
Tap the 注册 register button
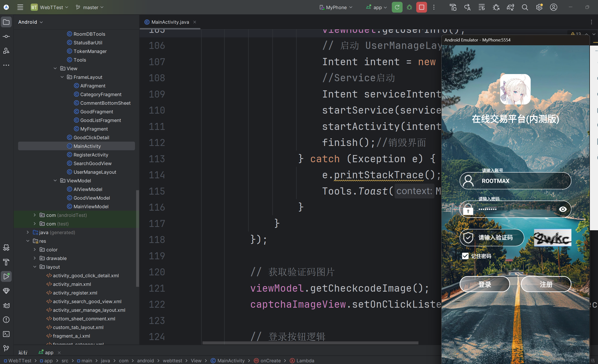pos(546,284)
